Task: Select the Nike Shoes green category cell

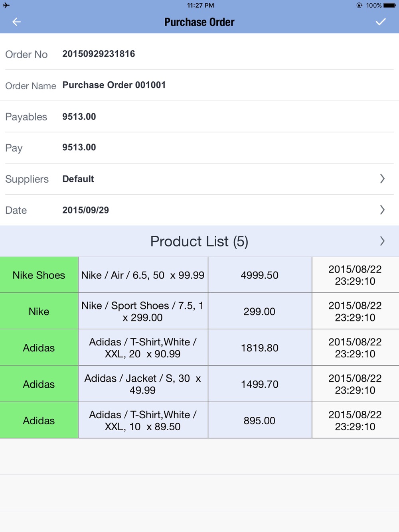Action: point(39,275)
